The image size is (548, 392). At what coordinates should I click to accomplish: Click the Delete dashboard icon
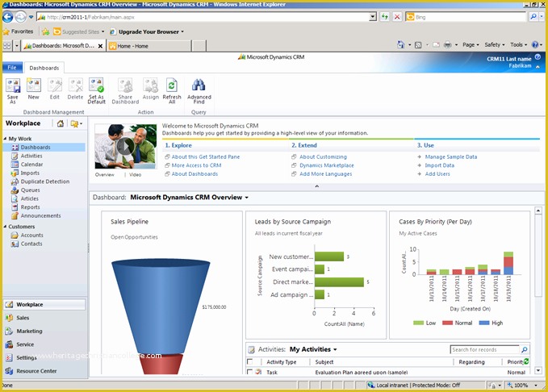(76, 85)
